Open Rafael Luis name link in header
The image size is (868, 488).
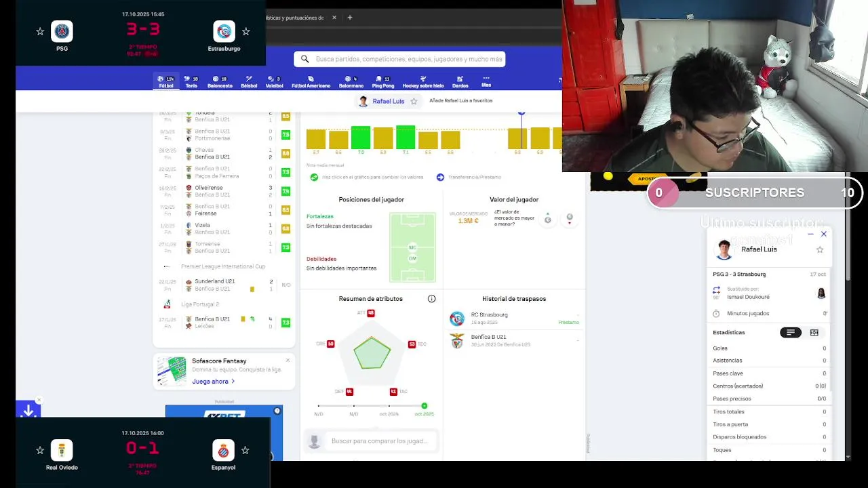pos(388,101)
